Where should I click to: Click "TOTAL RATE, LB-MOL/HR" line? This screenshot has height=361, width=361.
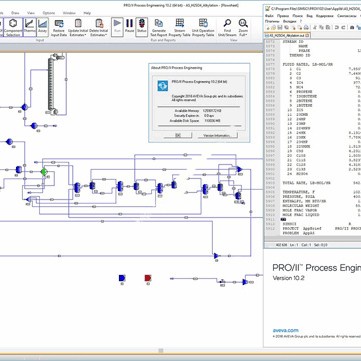[306, 183]
